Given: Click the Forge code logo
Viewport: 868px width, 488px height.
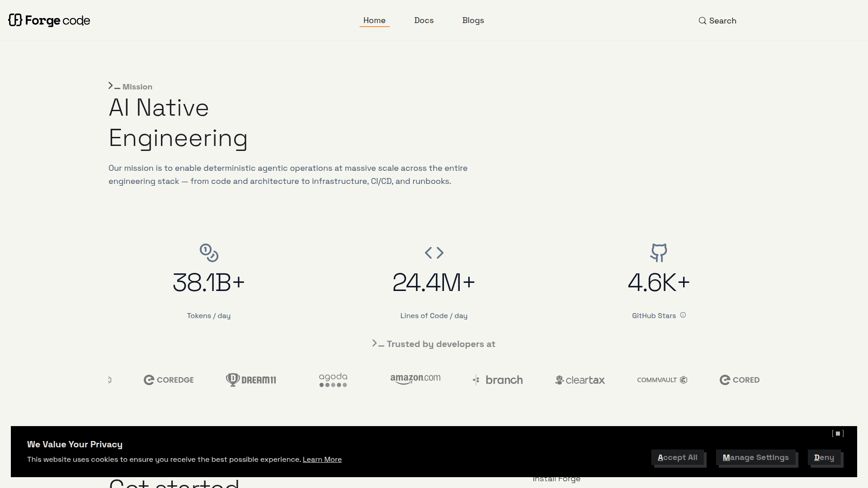Looking at the screenshot, I should pyautogui.click(x=49, y=20).
